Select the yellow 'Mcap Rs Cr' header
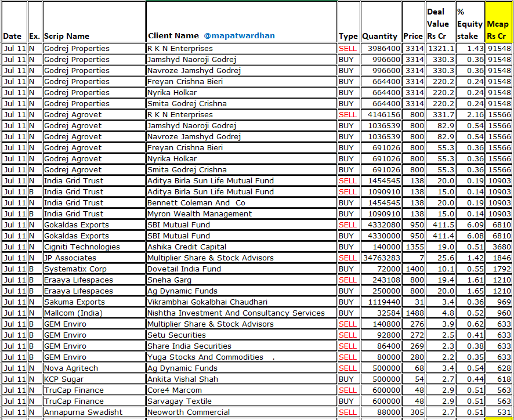The height and width of the screenshot is (420, 514). click(x=498, y=22)
